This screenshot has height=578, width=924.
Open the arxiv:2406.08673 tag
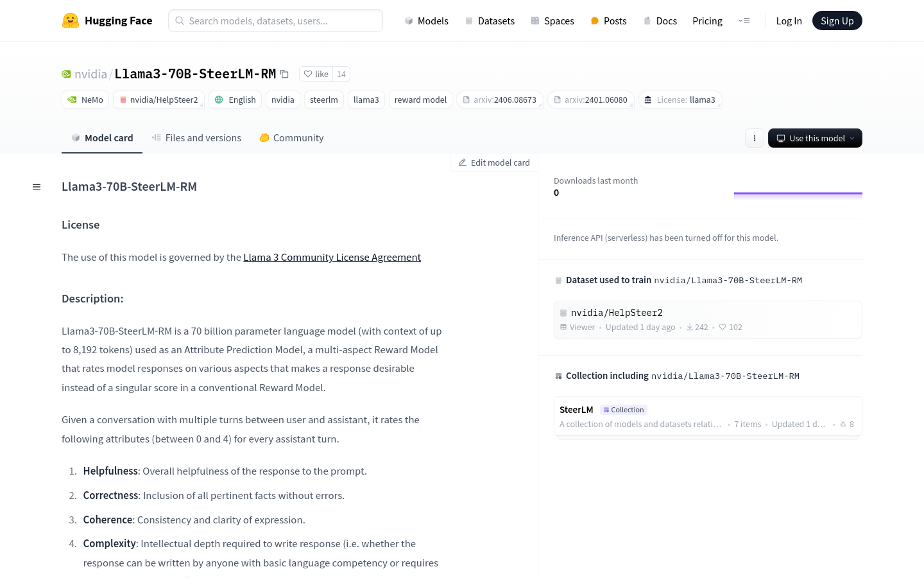pyautogui.click(x=499, y=100)
